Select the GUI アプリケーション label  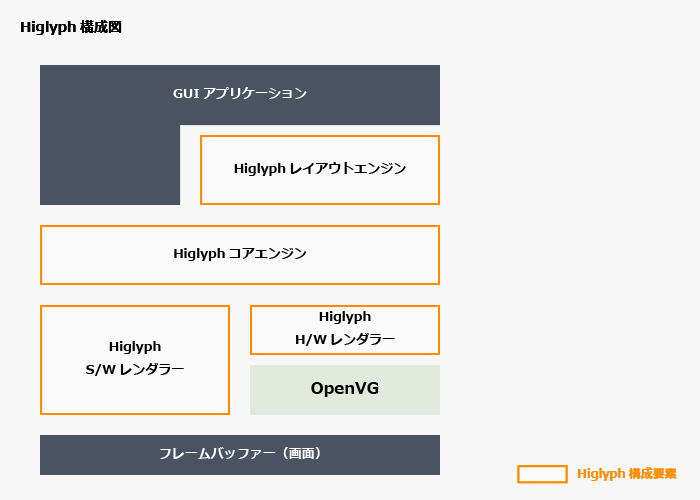240,94
